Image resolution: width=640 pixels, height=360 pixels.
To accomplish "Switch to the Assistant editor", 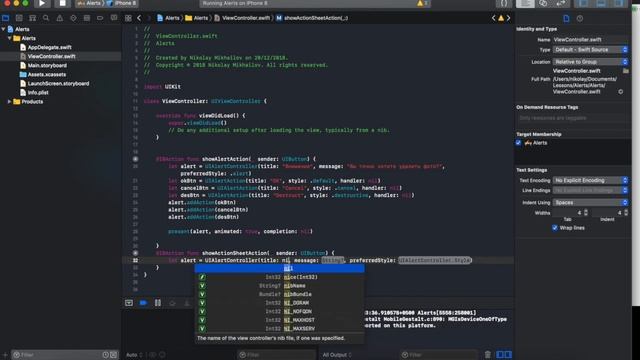I will click(x=543, y=3).
